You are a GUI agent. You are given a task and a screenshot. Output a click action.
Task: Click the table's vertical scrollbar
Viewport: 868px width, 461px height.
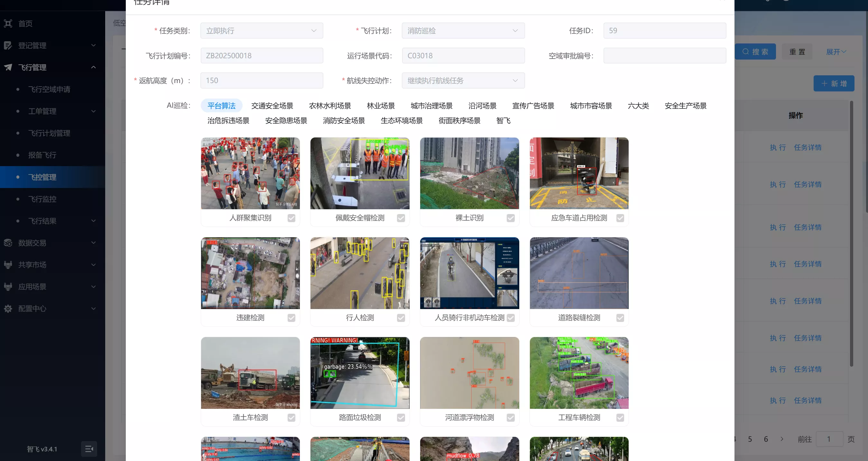click(x=852, y=233)
